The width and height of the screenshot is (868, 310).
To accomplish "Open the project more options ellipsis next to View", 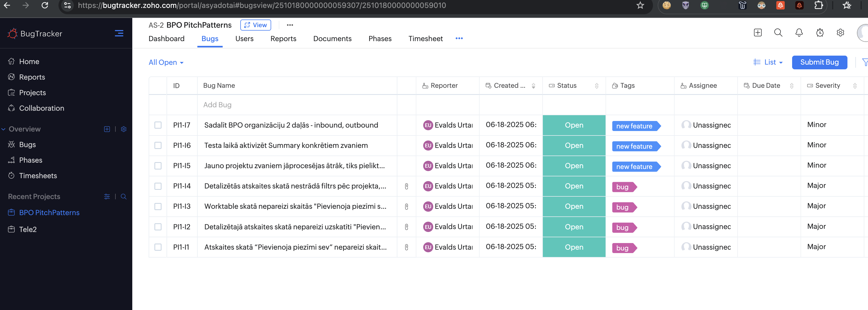I will pyautogui.click(x=290, y=25).
